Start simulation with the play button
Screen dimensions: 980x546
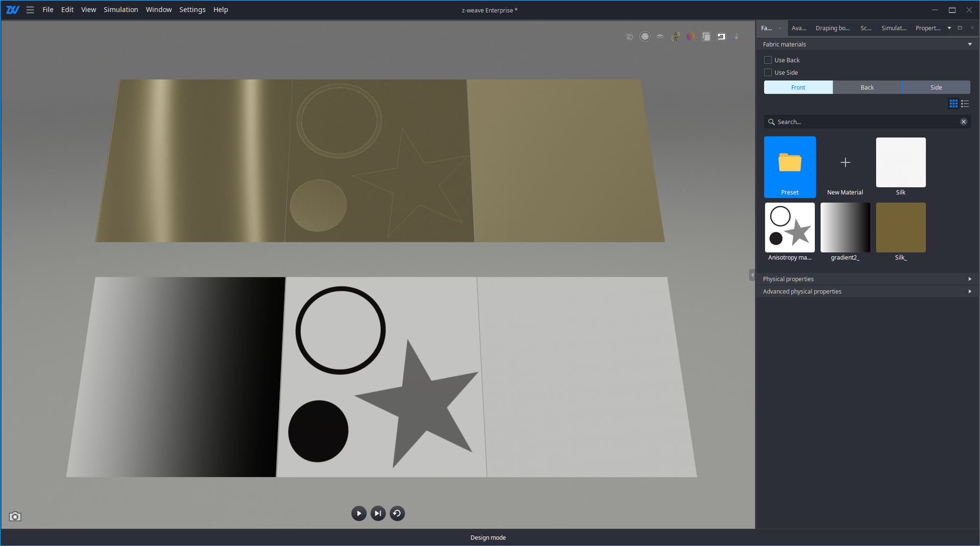click(x=359, y=513)
